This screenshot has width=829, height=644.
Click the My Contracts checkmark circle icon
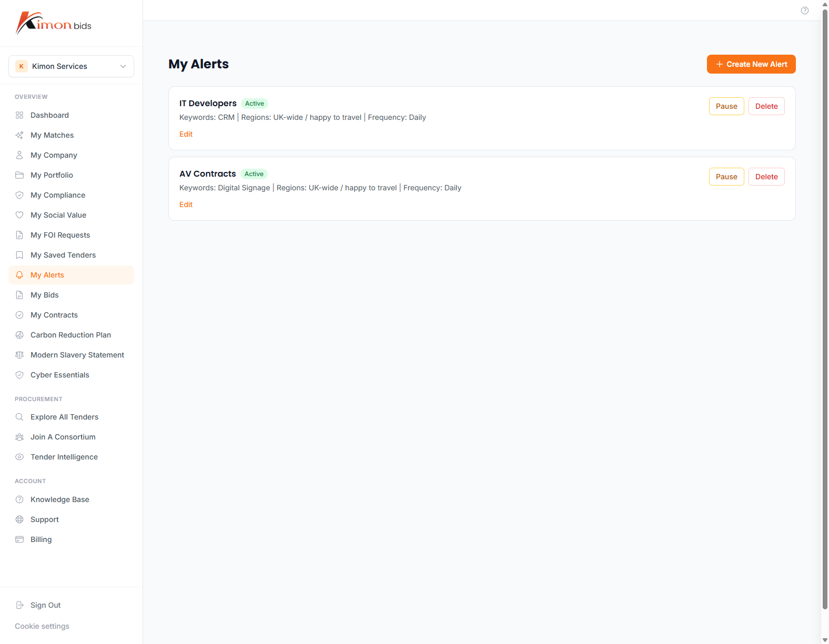click(x=19, y=315)
